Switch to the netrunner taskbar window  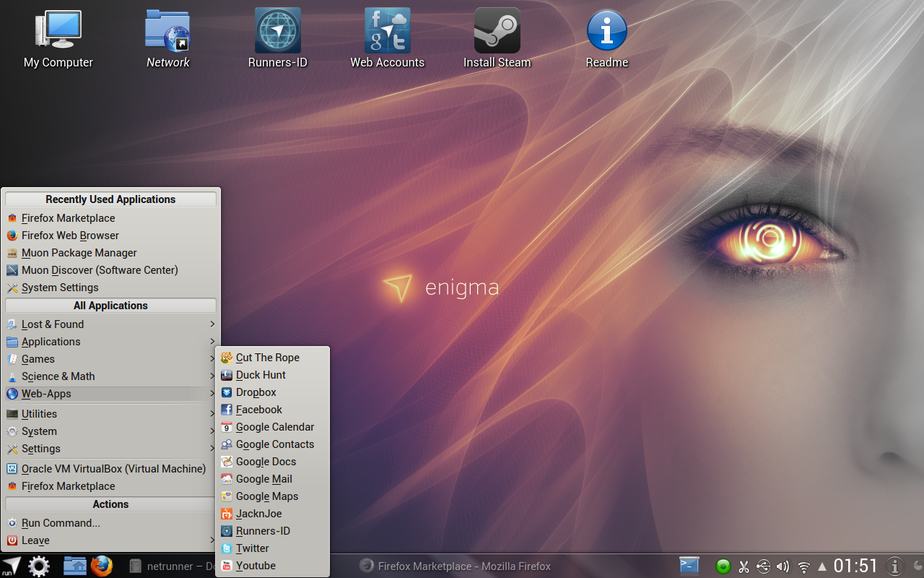point(170,566)
